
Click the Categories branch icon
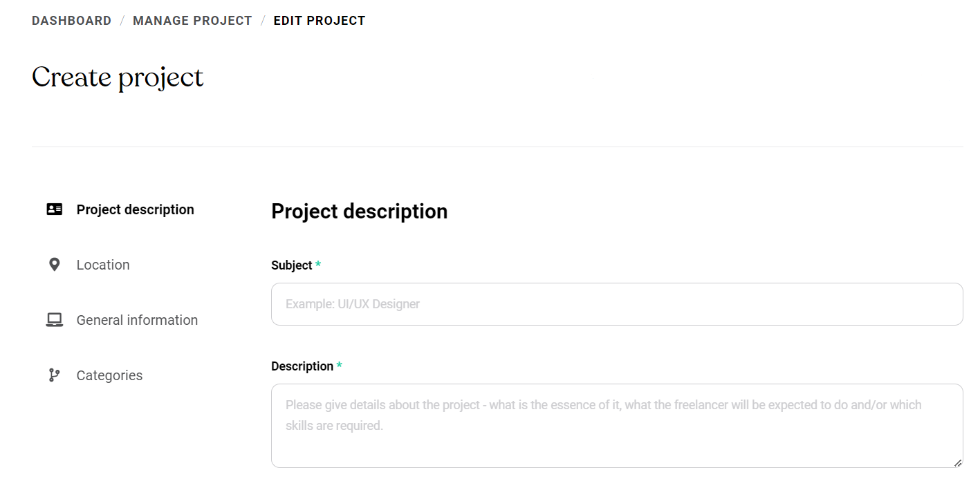click(x=54, y=375)
